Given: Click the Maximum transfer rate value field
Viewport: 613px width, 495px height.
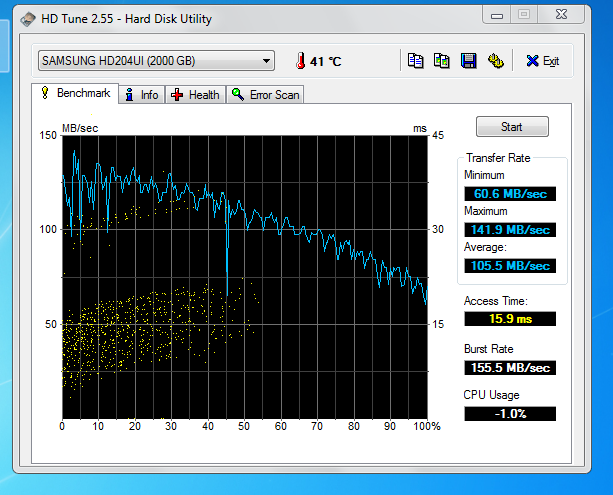Looking at the screenshot, I should (x=509, y=229).
